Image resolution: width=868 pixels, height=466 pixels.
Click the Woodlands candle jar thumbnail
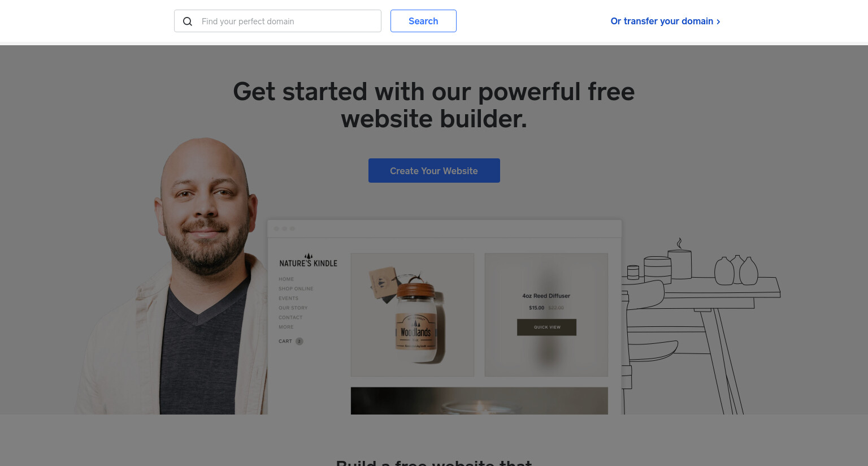click(413, 314)
